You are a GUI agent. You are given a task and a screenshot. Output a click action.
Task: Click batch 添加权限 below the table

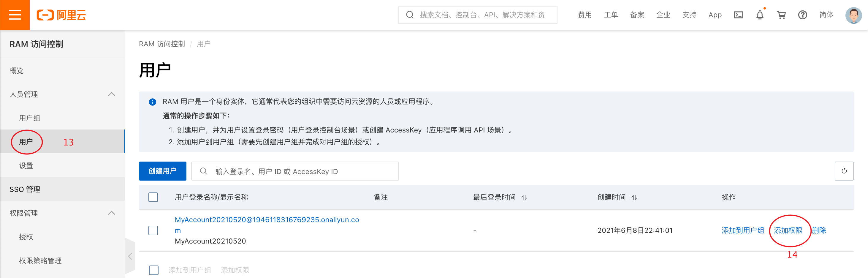tap(235, 270)
